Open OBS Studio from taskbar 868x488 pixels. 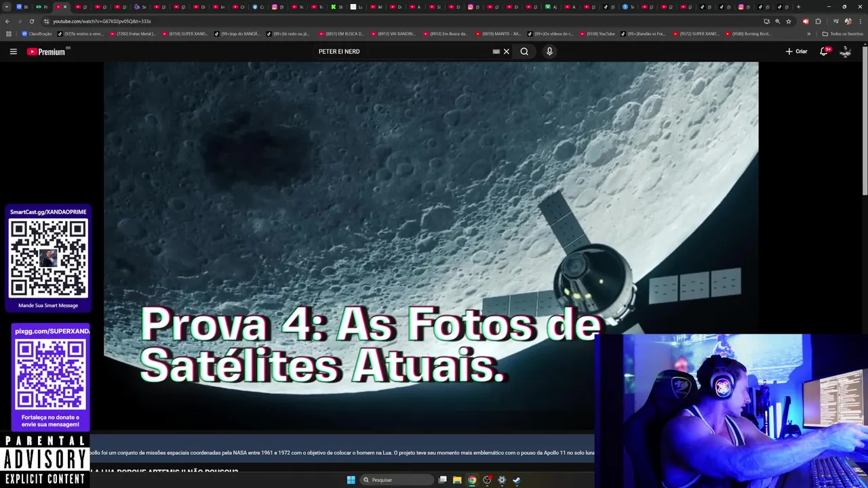[x=487, y=480]
